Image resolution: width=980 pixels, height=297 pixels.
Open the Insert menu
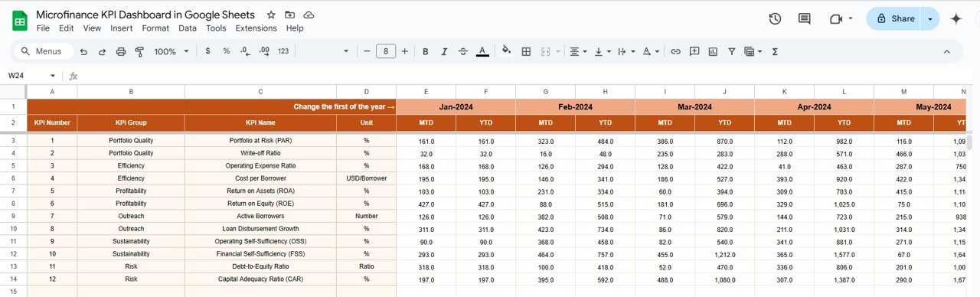pos(122,28)
